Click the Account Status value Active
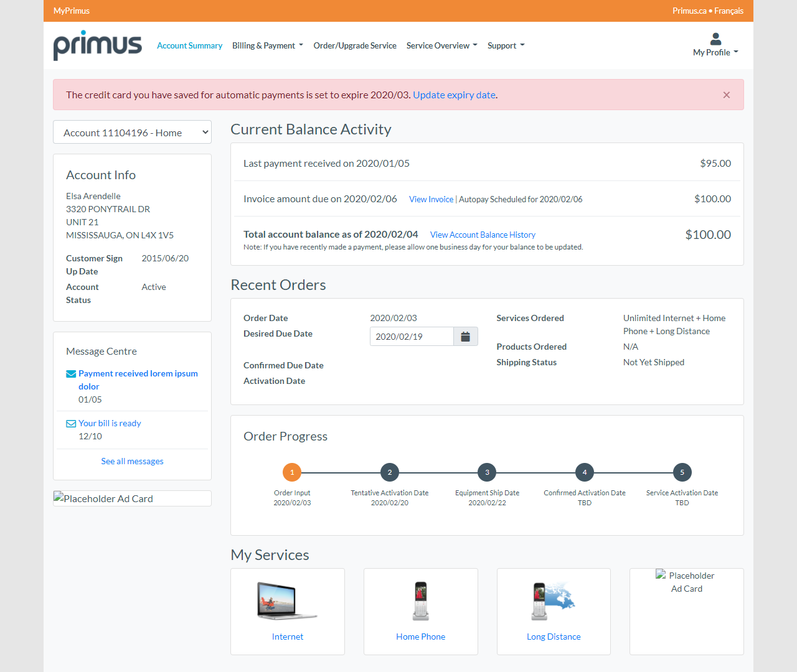Image resolution: width=797 pixels, height=672 pixels. coord(154,287)
